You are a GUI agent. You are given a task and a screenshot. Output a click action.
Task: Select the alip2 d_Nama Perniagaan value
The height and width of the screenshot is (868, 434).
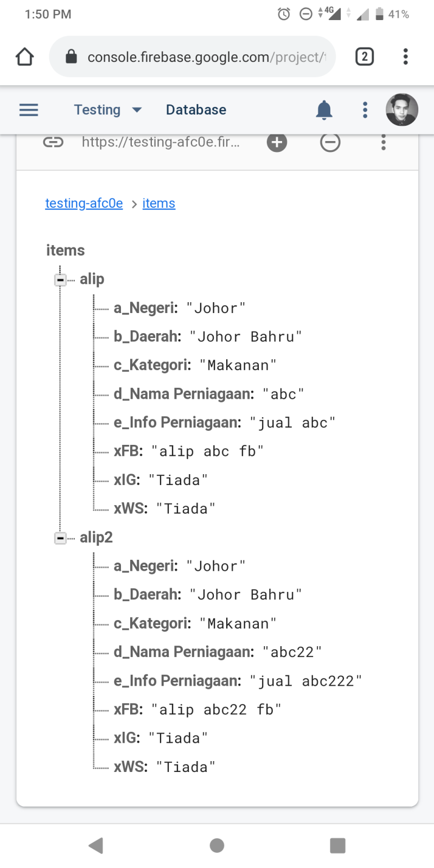click(x=292, y=652)
